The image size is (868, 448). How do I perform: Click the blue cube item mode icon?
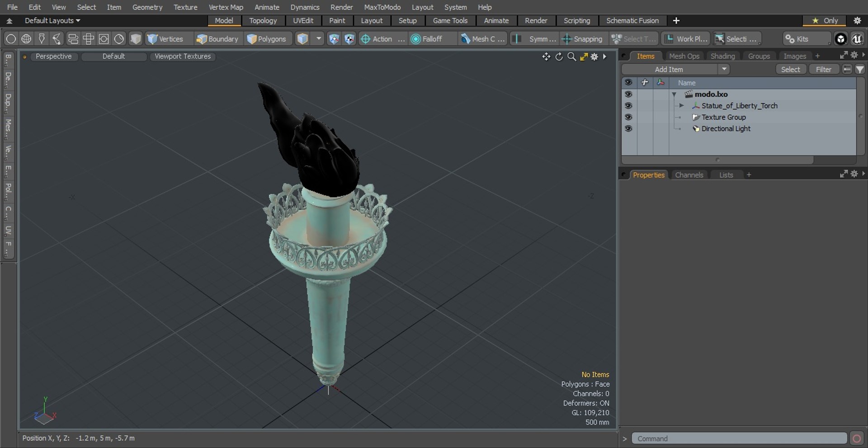coord(302,39)
